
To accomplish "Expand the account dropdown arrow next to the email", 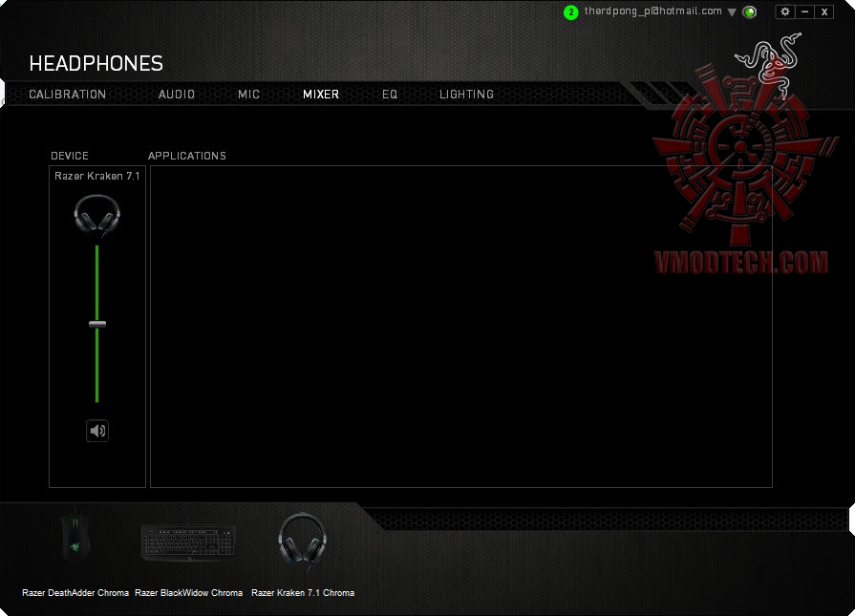I will pos(732,12).
